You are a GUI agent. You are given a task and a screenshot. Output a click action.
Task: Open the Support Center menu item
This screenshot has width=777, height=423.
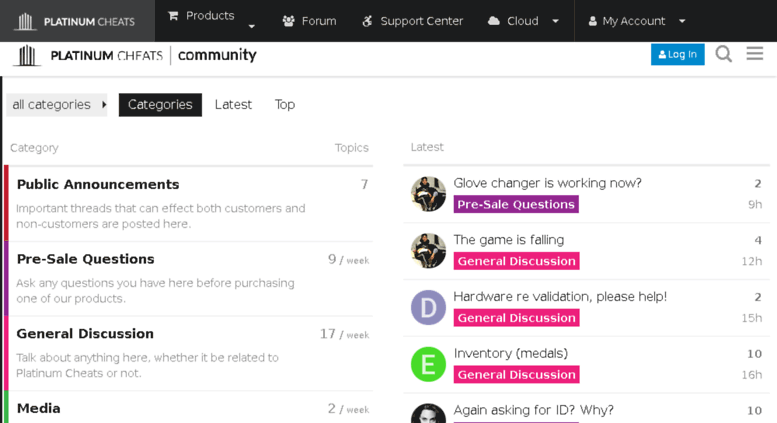[x=422, y=21]
